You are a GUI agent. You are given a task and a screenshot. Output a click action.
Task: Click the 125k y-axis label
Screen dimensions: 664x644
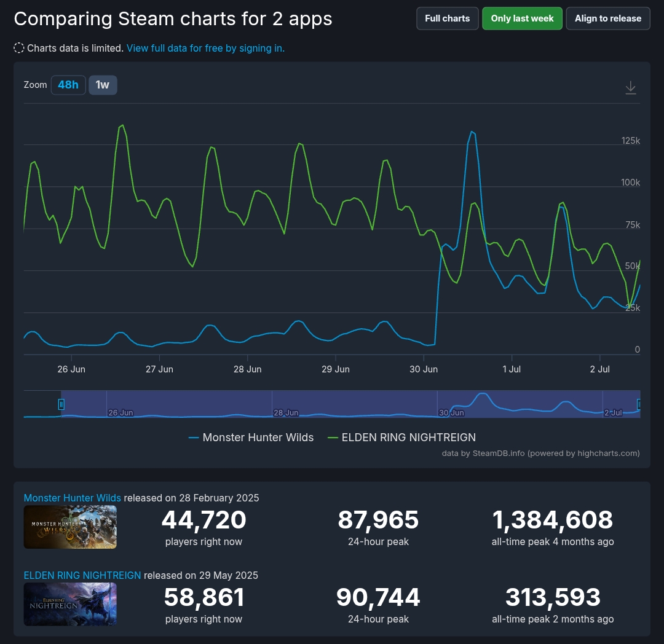click(631, 141)
